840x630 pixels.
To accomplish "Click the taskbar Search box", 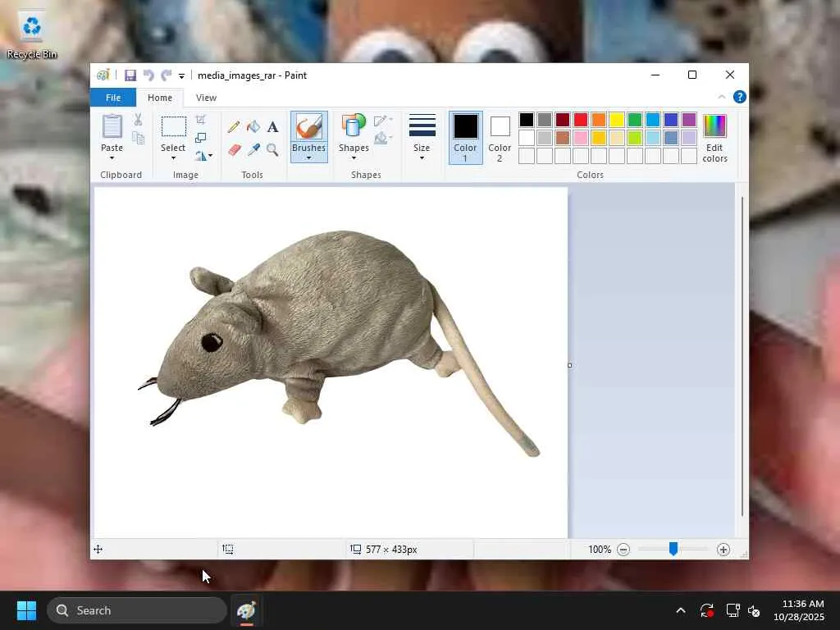I will point(137,610).
